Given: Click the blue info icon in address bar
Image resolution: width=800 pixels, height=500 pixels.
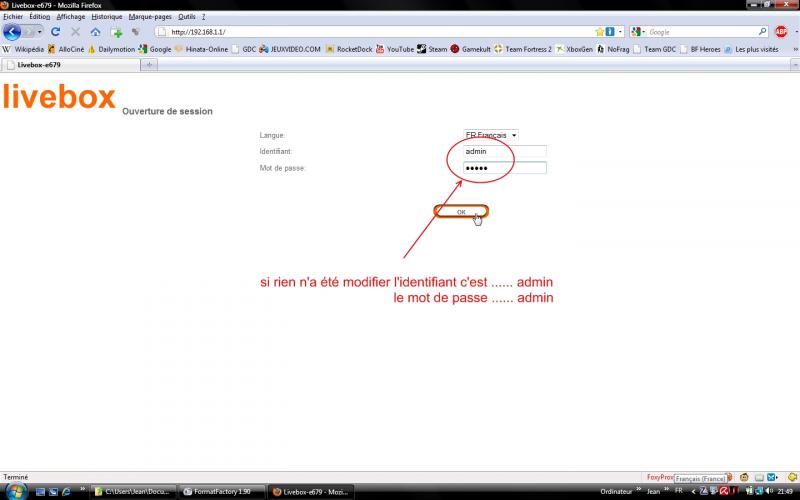Looking at the screenshot, I should tap(610, 32).
